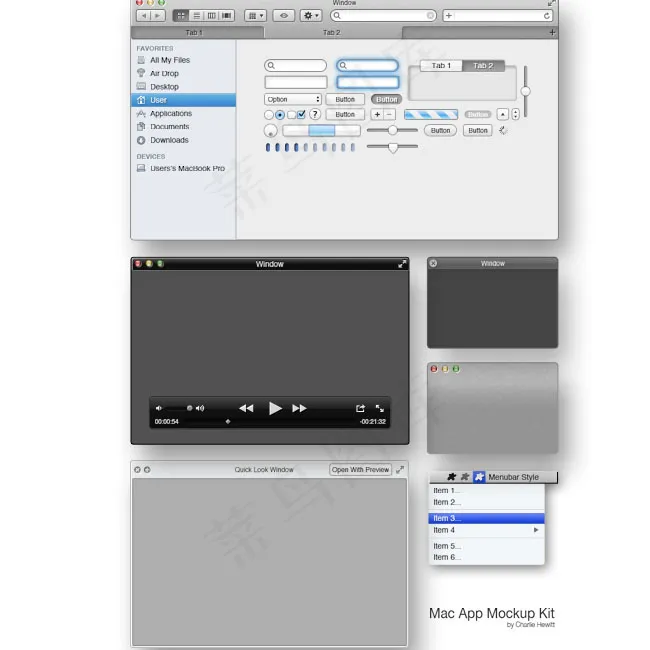Open the gear action dropdown in toolbar
Viewport: 650px width, 650px height.
click(x=311, y=16)
